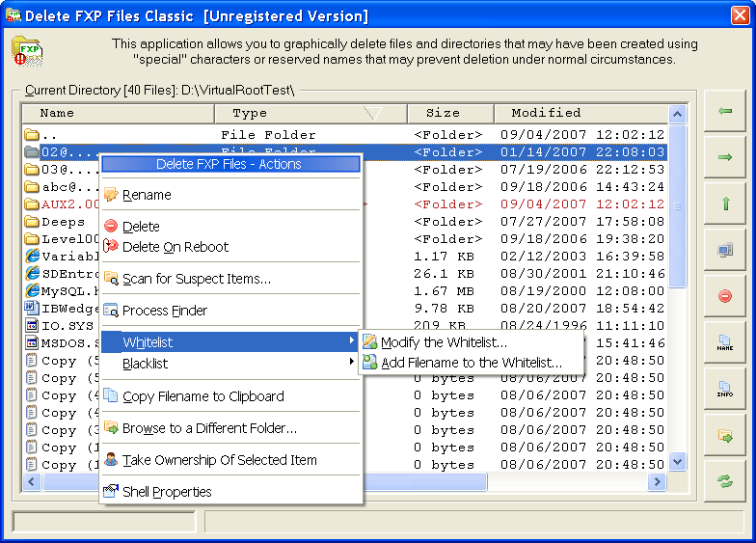Select row modified 08/20/2007 18:54:42

coord(345,309)
